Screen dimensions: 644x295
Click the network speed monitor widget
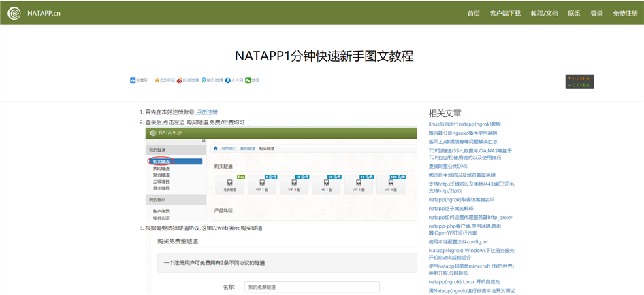(579, 82)
